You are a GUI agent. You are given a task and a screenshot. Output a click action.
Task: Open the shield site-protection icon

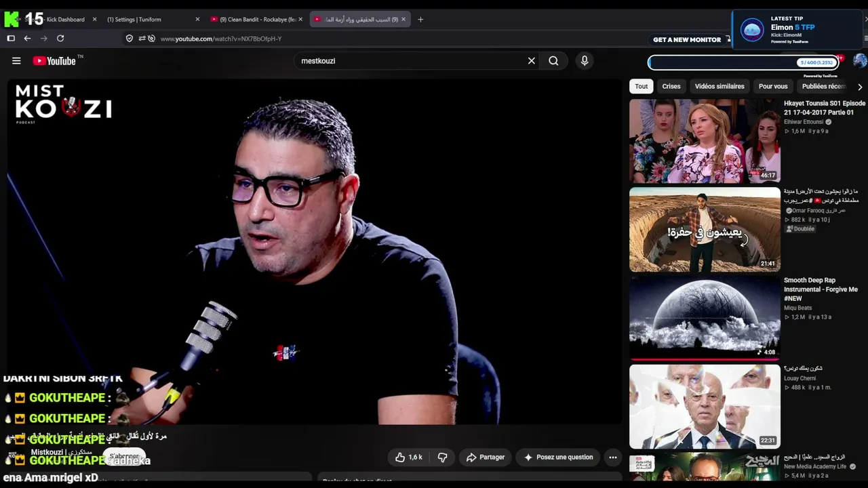click(x=130, y=39)
